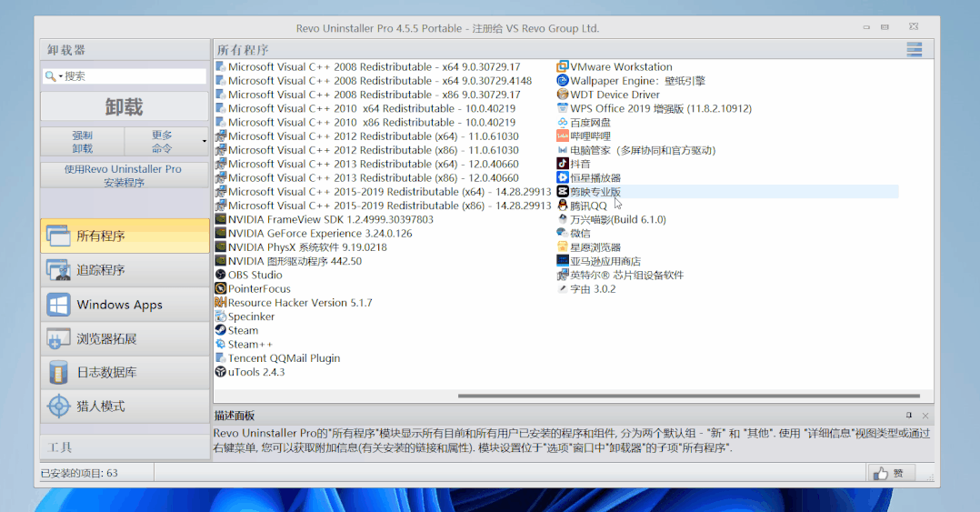Pin the 描述面板 description panel
980x512 pixels.
[x=909, y=415]
